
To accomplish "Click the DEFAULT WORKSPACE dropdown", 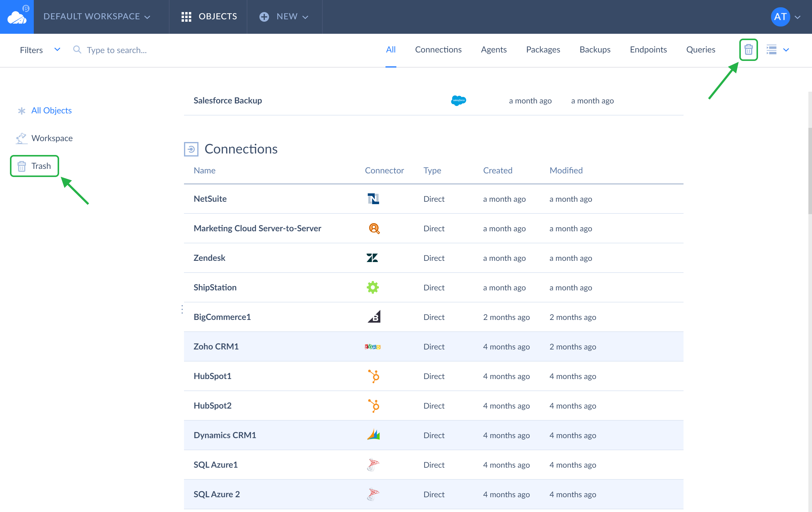I will (98, 16).
